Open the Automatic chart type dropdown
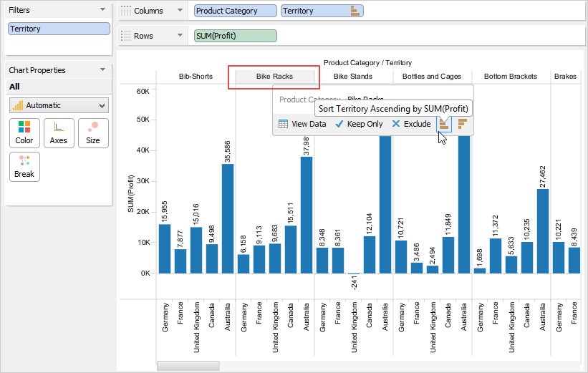The width and height of the screenshot is (588, 373). [59, 105]
